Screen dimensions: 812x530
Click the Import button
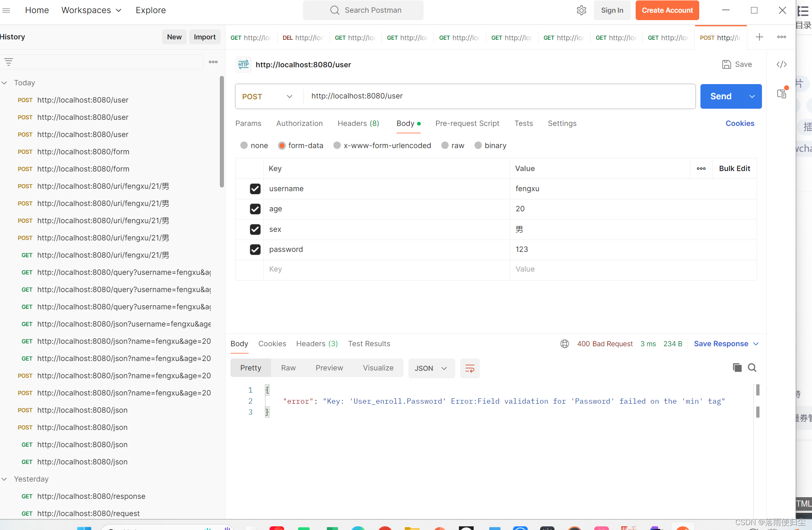205,37
